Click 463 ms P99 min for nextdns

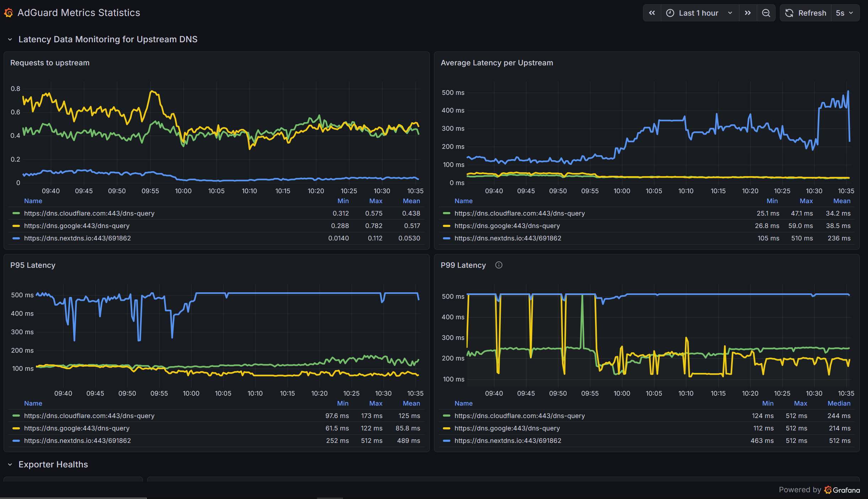762,441
